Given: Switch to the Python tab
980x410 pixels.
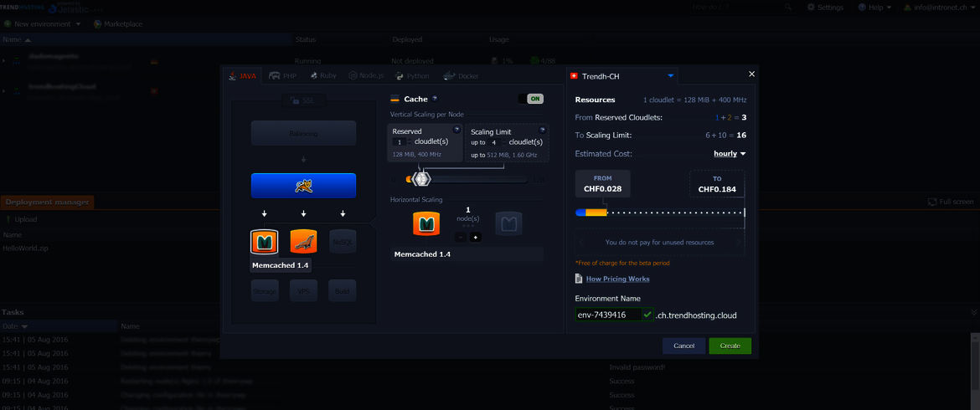Looking at the screenshot, I should click(412, 76).
